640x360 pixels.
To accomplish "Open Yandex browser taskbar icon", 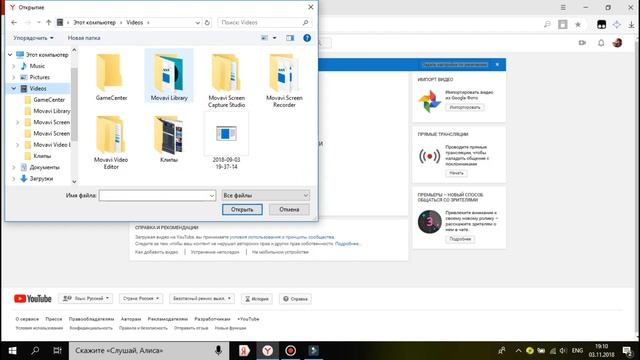I will [267, 351].
